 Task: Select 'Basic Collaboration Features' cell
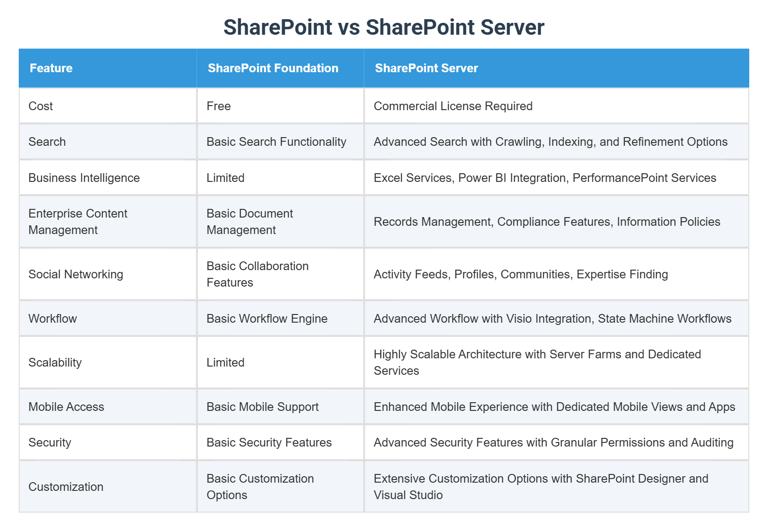[281, 274]
